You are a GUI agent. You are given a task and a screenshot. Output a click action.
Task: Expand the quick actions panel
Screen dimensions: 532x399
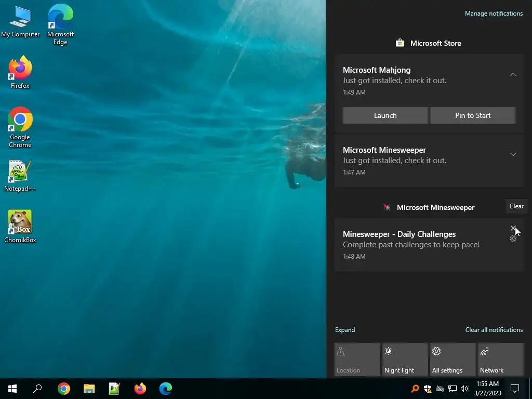coord(345,330)
